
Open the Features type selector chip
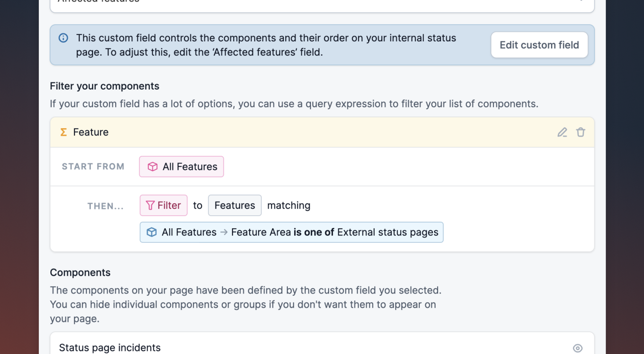234,205
